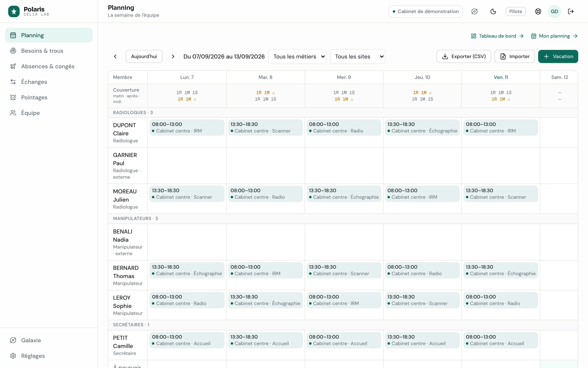Click the Absences & congés plane icon
Screen dimensions: 588x368
pyautogui.click(x=13, y=66)
